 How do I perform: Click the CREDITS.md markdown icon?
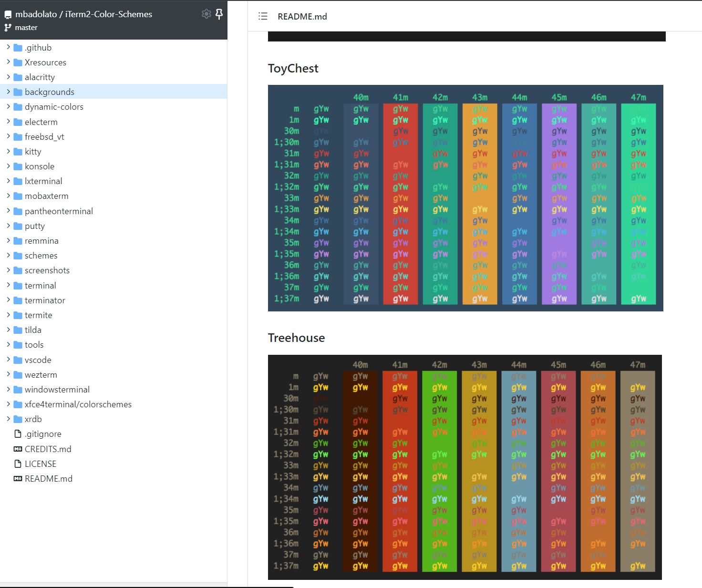click(x=18, y=449)
